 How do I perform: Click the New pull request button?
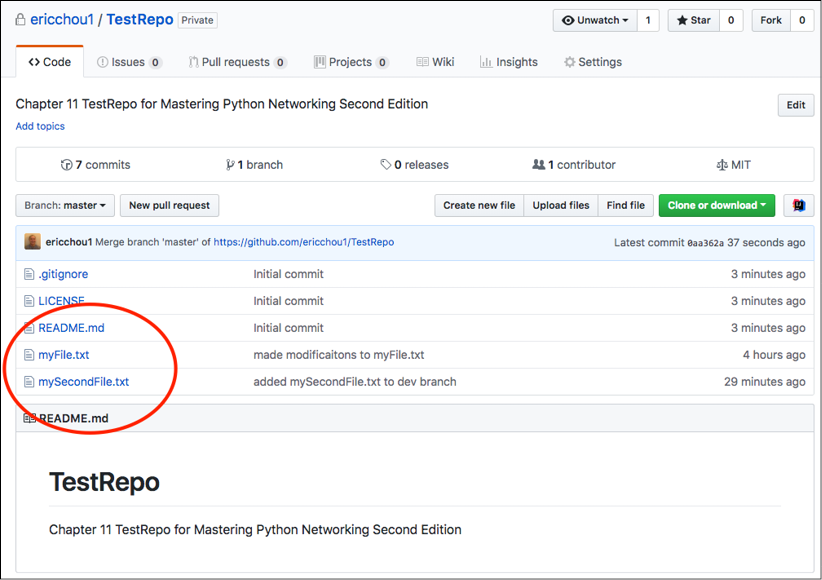(169, 206)
